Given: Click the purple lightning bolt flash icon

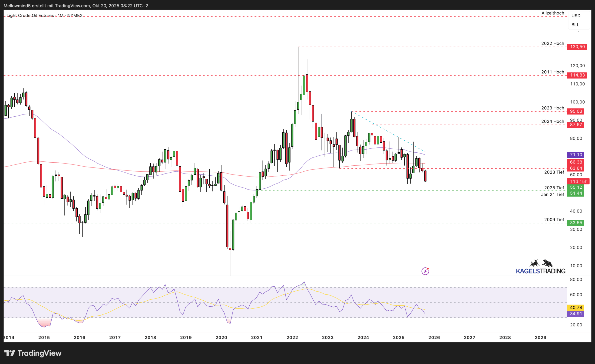Looking at the screenshot, I should pos(425,271).
